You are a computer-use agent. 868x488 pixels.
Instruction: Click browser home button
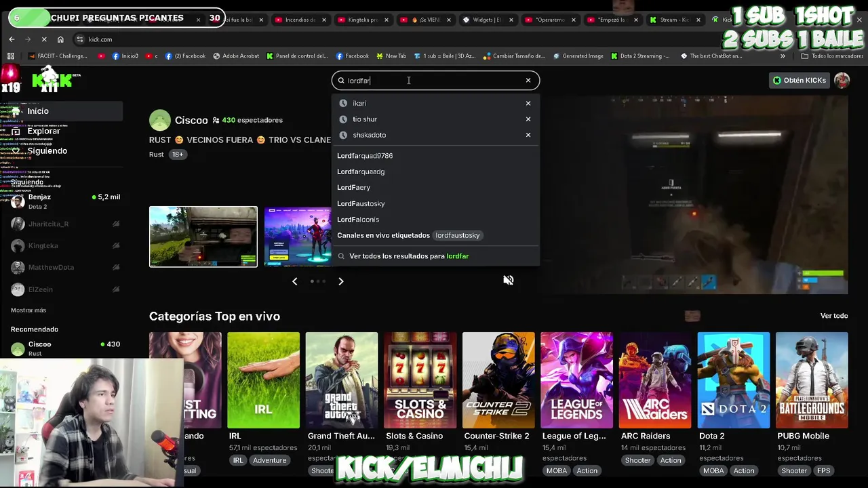tap(60, 39)
